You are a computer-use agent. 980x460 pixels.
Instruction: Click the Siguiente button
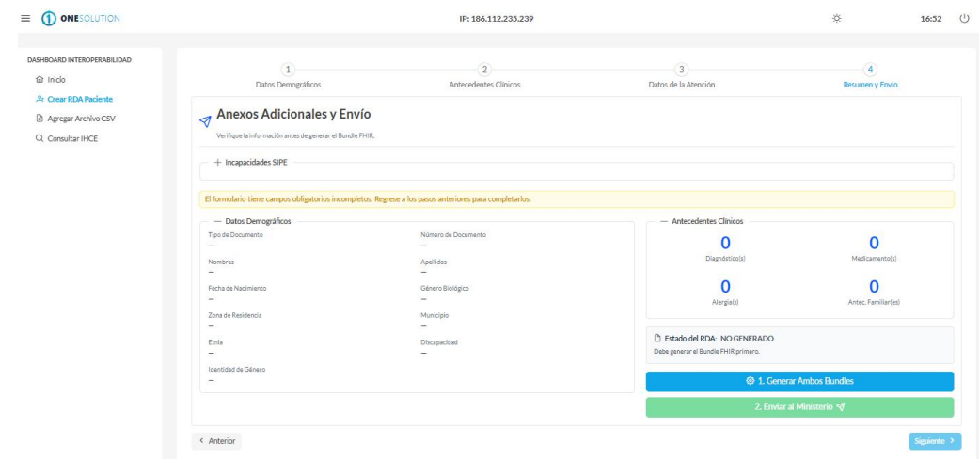(x=934, y=440)
